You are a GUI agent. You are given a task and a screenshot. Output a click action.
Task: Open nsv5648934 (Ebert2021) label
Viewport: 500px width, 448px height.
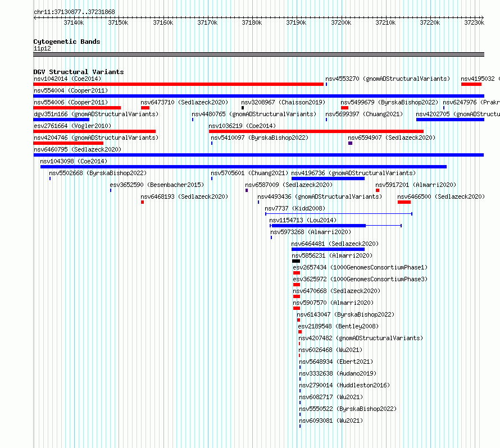point(336,362)
